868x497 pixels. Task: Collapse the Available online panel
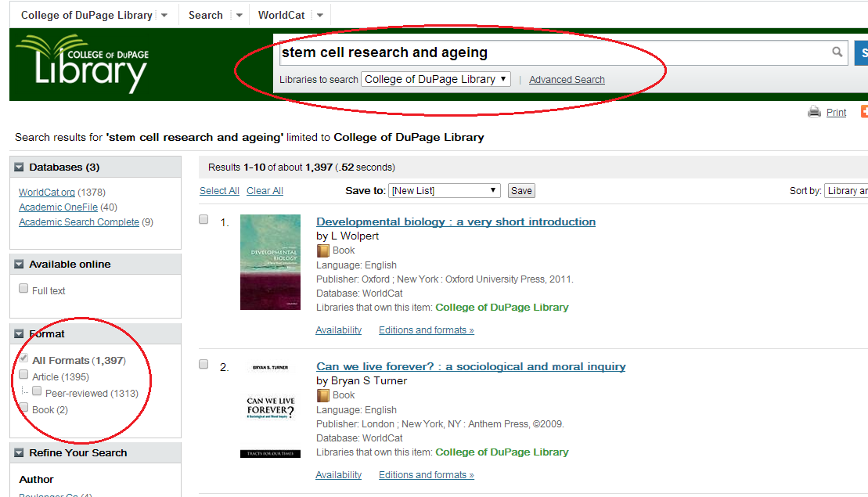coord(20,265)
